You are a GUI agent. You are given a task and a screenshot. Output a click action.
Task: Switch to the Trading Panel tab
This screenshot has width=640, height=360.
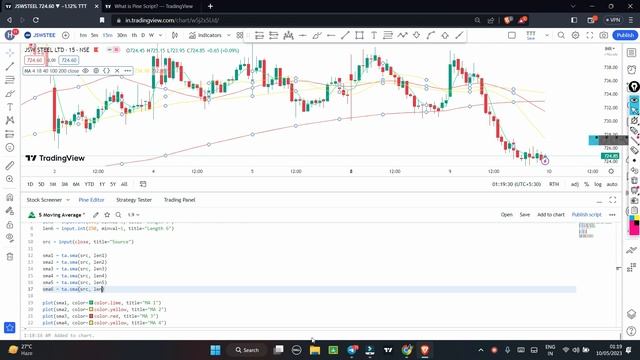(x=180, y=200)
